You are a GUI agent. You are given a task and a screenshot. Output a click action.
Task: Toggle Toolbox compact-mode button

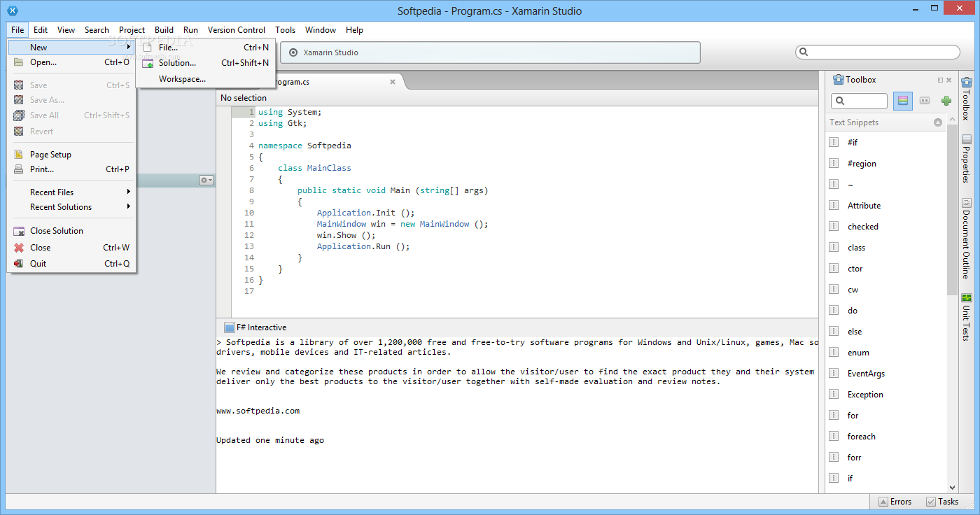[925, 101]
